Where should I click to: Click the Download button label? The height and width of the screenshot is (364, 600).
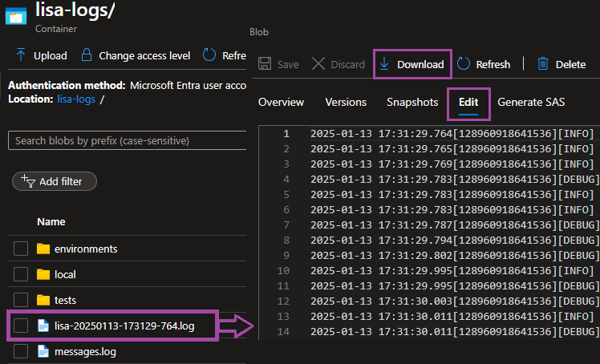[x=420, y=65]
